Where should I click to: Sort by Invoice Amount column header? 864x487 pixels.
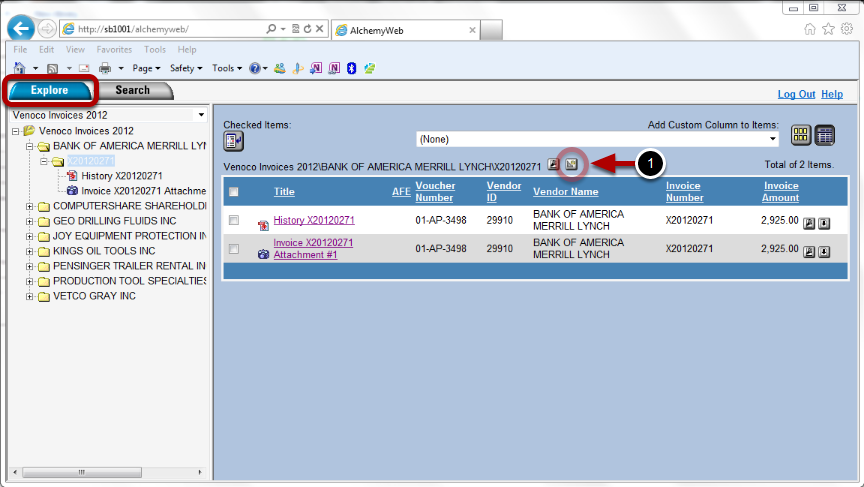pyautogui.click(x=780, y=192)
